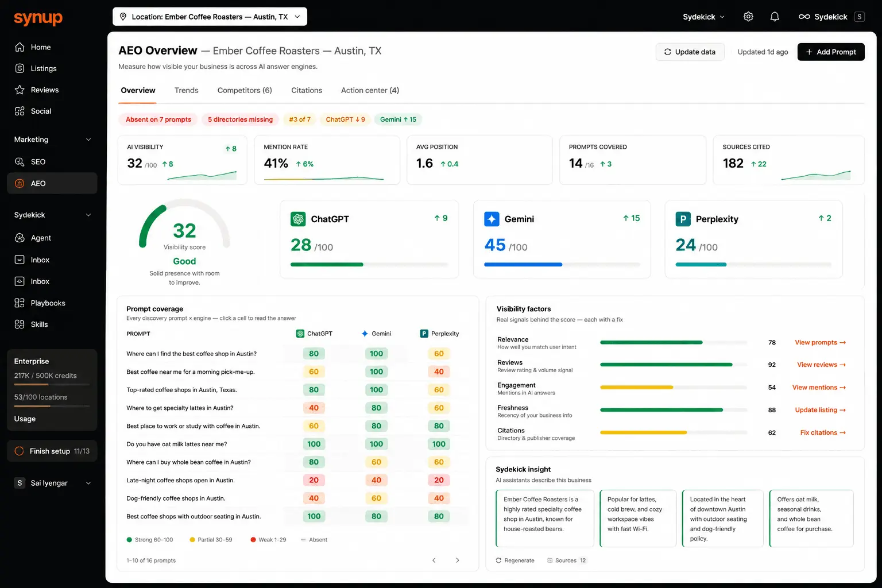Click the Finish setup 11/13 item
The height and width of the screenshot is (588, 882).
click(52, 451)
